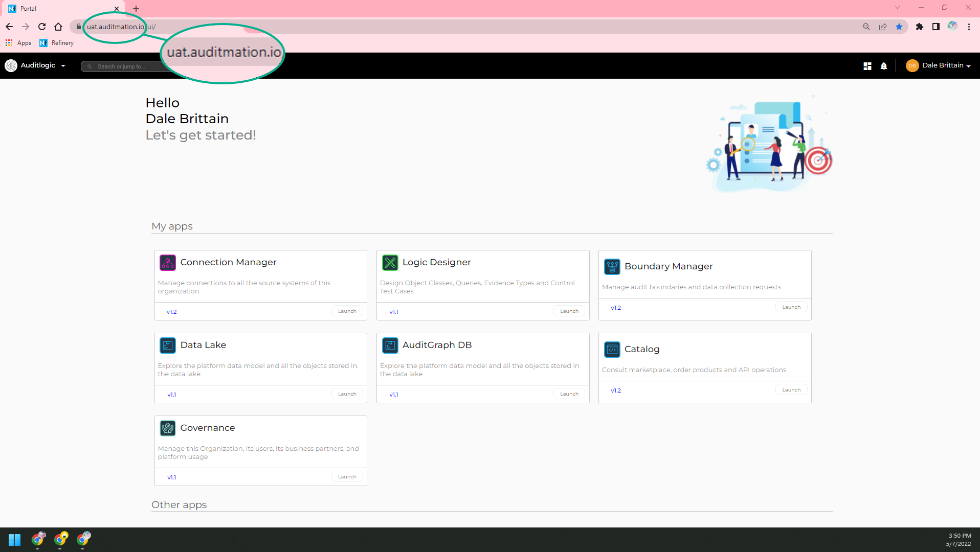Screen dimensions: 980x552
Task: Click the Governance app icon
Action: pos(167,428)
